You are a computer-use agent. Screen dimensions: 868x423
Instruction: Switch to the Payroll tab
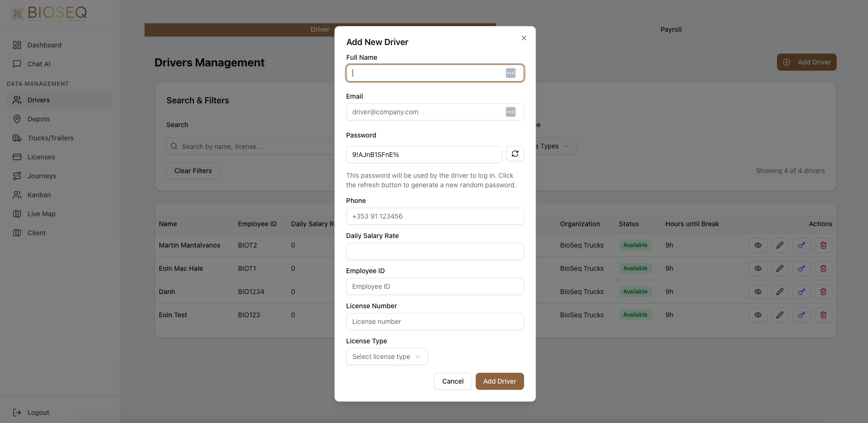tap(670, 29)
